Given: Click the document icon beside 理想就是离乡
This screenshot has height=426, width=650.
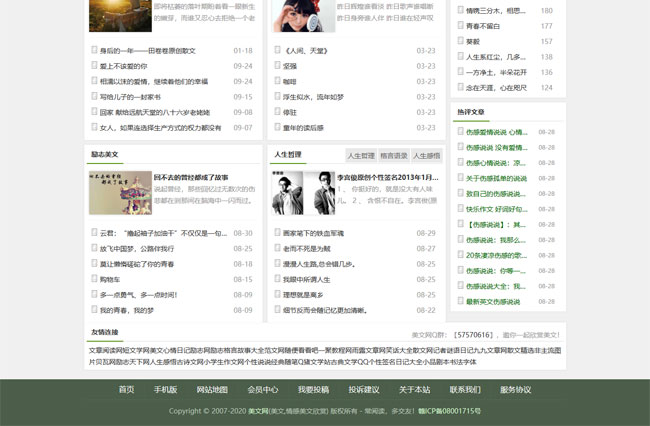Looking at the screenshot, I should click(x=277, y=294).
